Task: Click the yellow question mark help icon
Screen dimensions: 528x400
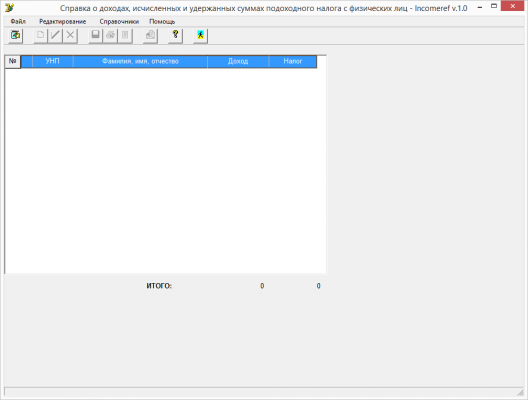Action: pyautogui.click(x=175, y=35)
